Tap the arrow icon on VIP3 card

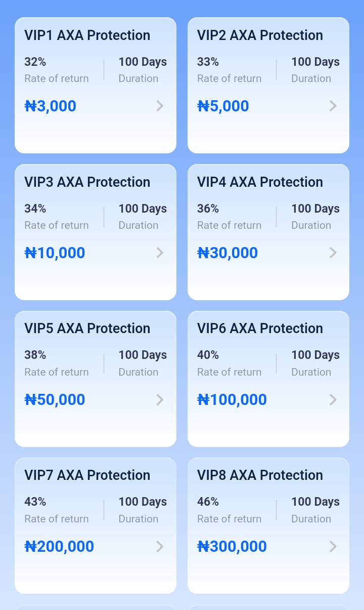tap(160, 253)
